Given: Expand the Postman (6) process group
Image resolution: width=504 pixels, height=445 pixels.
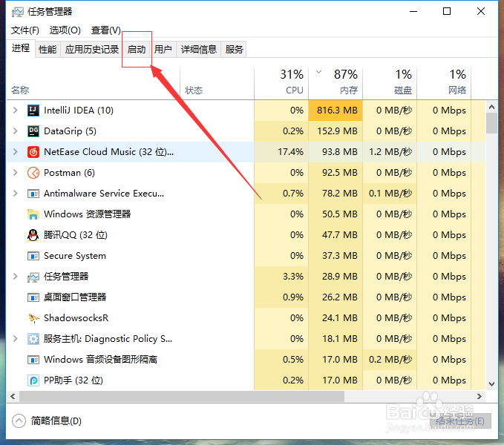Looking at the screenshot, I should coord(15,173).
